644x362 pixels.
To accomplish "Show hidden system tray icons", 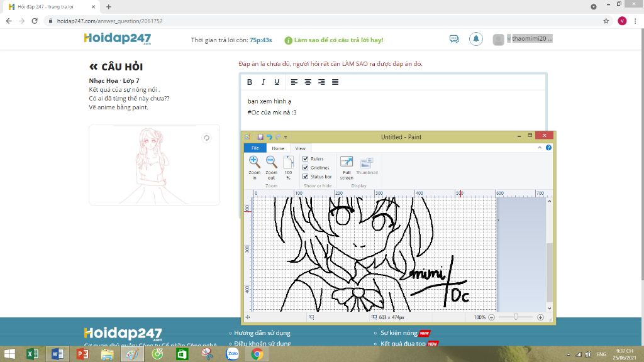I will click(569, 354).
